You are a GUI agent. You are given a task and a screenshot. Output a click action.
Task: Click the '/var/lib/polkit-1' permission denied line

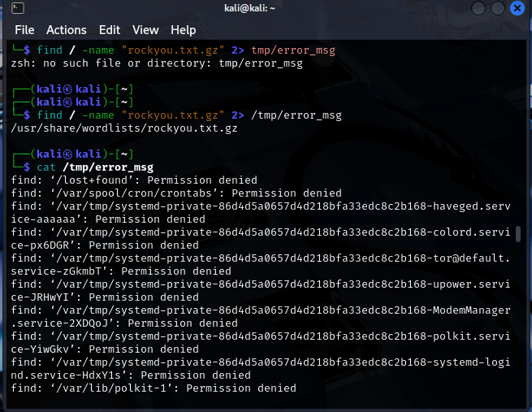(154, 388)
